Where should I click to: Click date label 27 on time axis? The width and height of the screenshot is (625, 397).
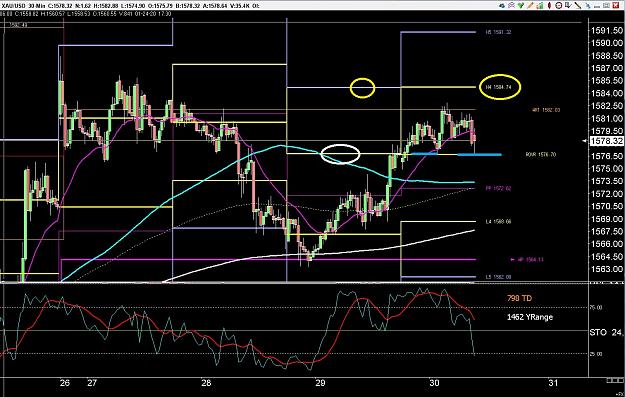pos(92,383)
